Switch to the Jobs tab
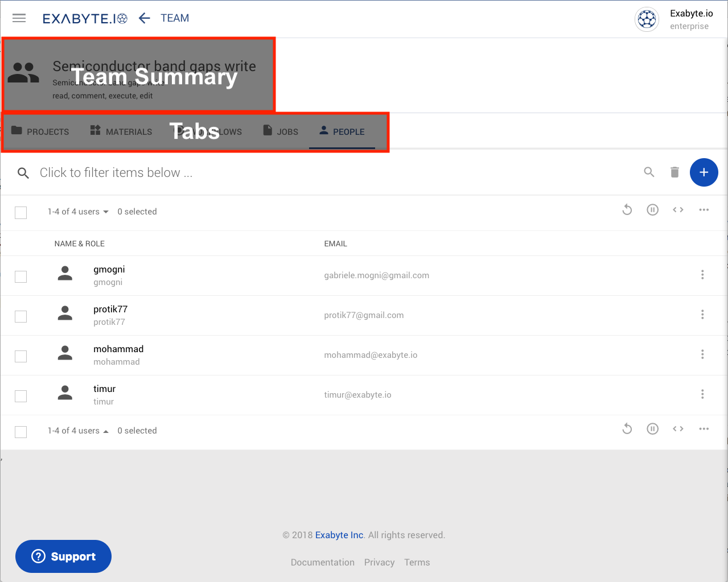The image size is (728, 582). 281,131
